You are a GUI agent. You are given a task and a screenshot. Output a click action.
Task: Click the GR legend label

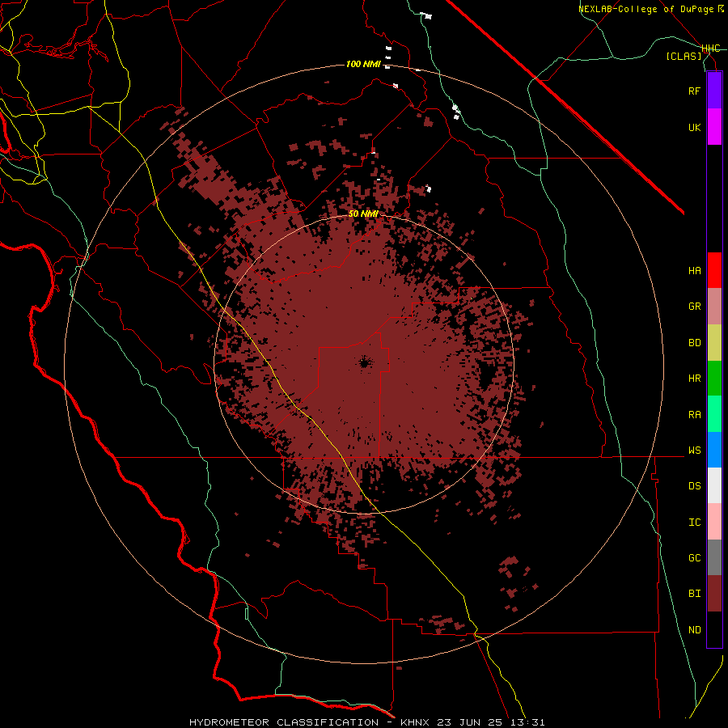click(x=694, y=307)
